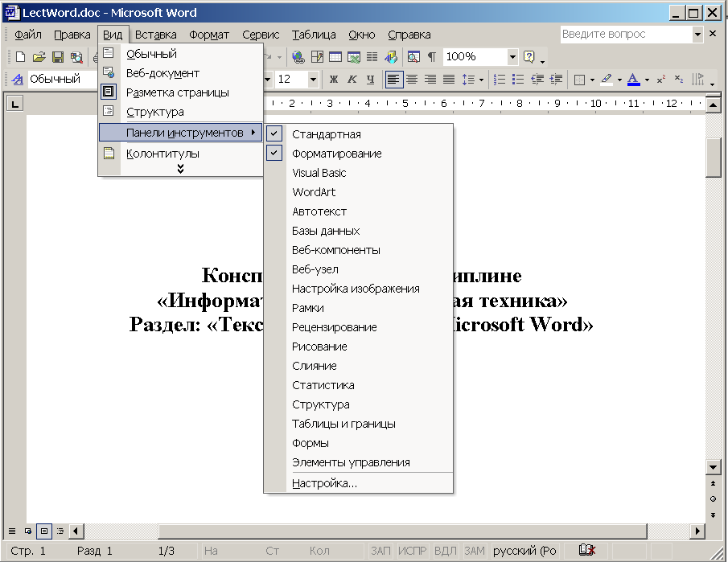Click the ЗАМ overtype indicator

474,551
